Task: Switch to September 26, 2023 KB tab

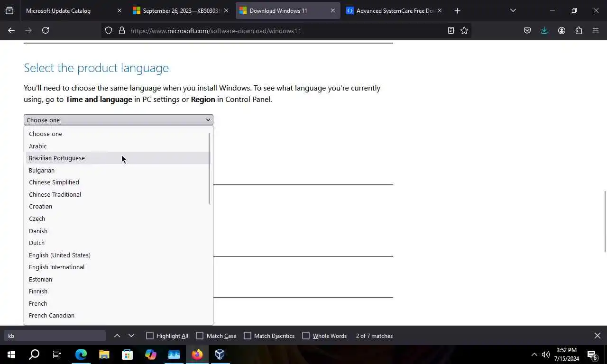Action: [x=181, y=10]
